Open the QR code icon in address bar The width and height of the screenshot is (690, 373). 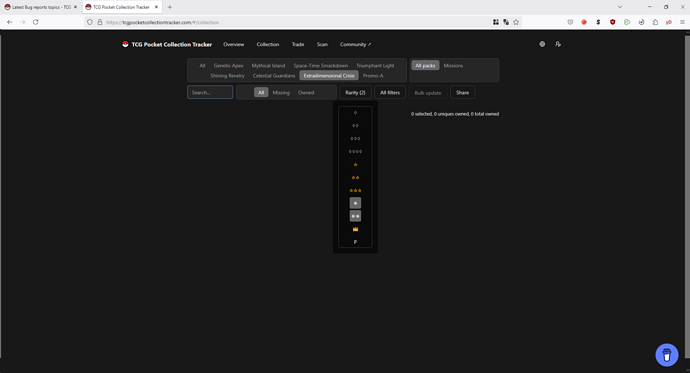coord(495,22)
